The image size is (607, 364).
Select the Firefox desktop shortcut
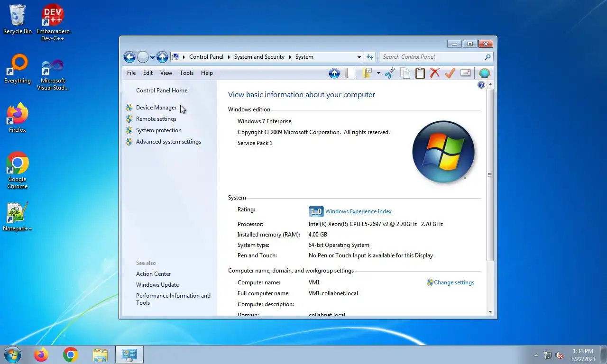18,118
